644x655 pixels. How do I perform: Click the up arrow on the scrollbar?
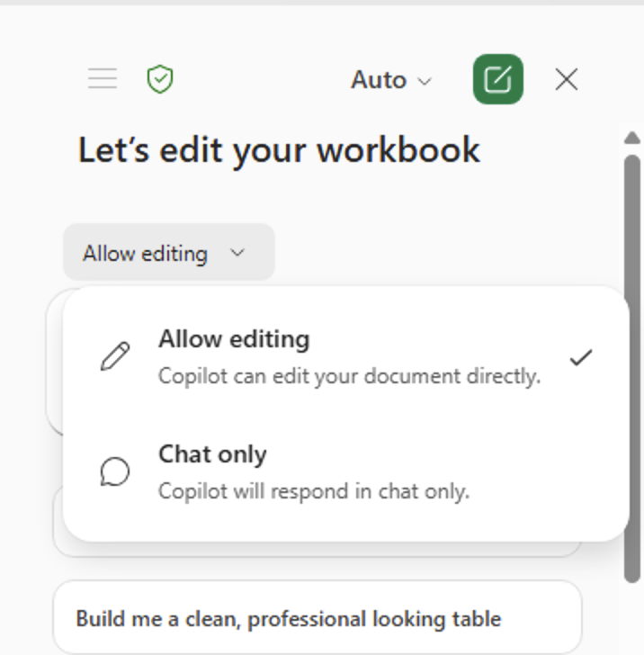(x=632, y=138)
